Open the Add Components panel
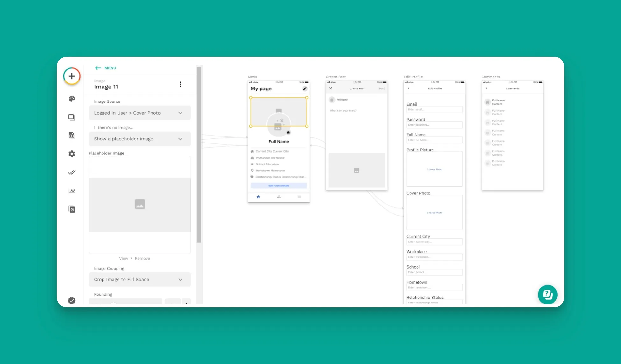 point(72,76)
